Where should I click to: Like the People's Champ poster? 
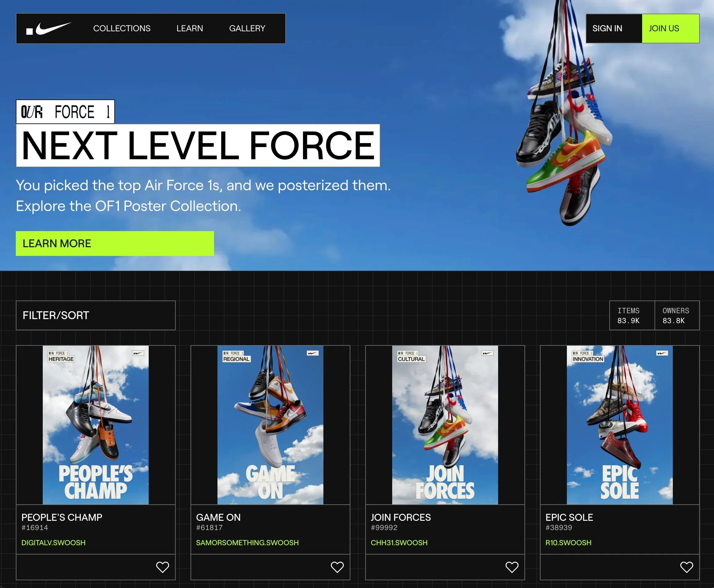[x=162, y=567]
